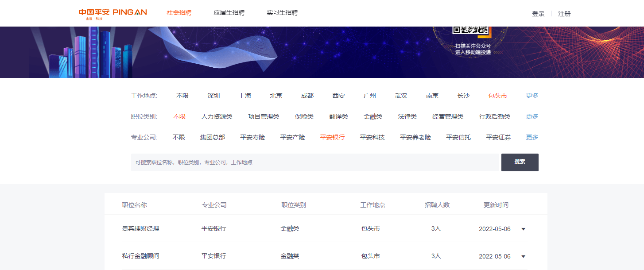Choose the 保险类 job category

pyautogui.click(x=304, y=116)
